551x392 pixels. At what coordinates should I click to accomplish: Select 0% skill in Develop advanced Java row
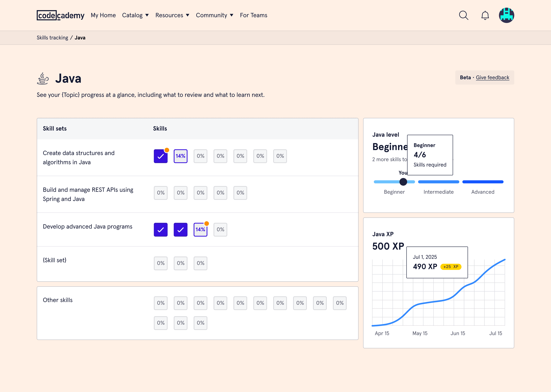point(220,229)
